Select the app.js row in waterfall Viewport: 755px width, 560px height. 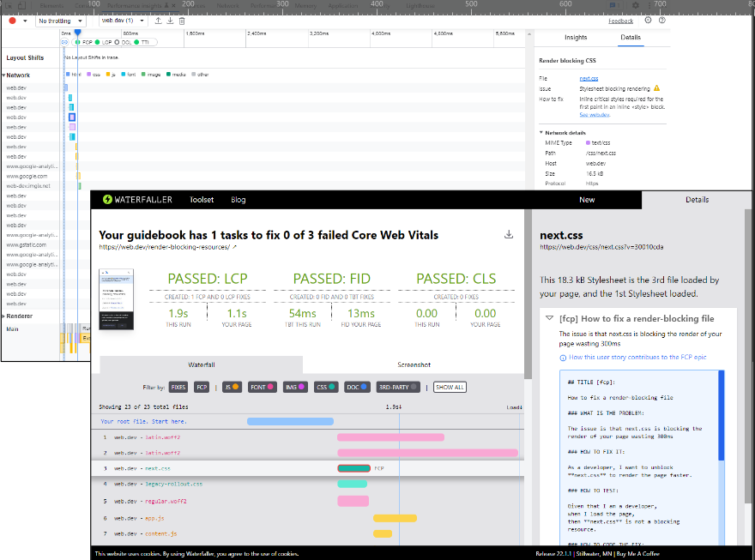307,519
